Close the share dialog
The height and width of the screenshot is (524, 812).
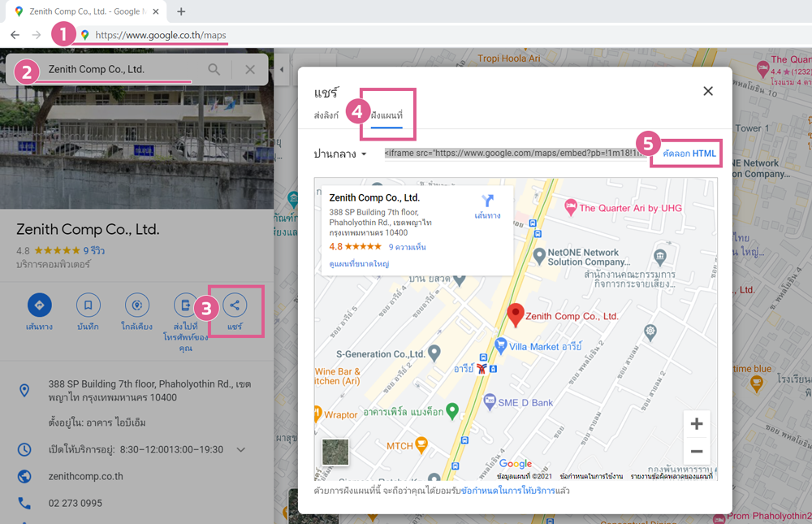tap(708, 91)
